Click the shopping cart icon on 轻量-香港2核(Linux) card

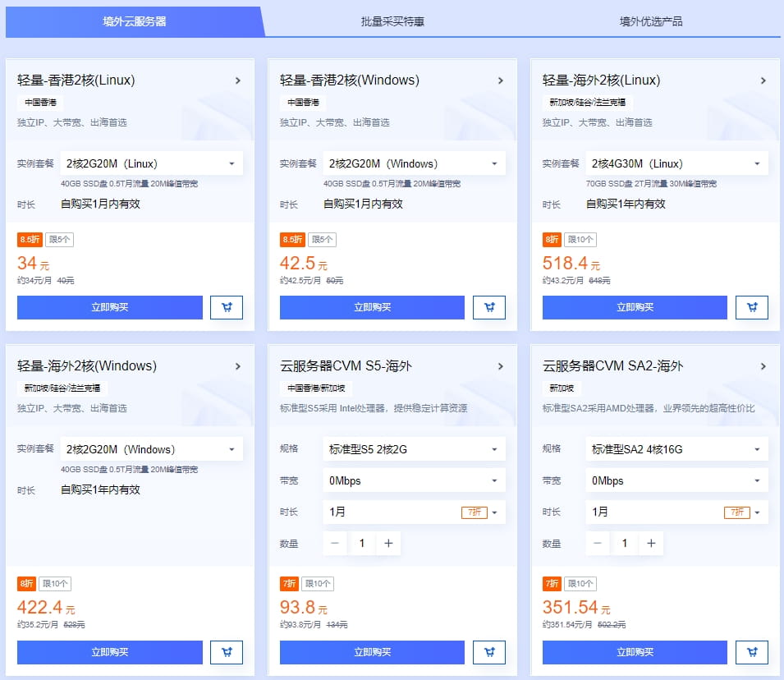[x=227, y=307]
